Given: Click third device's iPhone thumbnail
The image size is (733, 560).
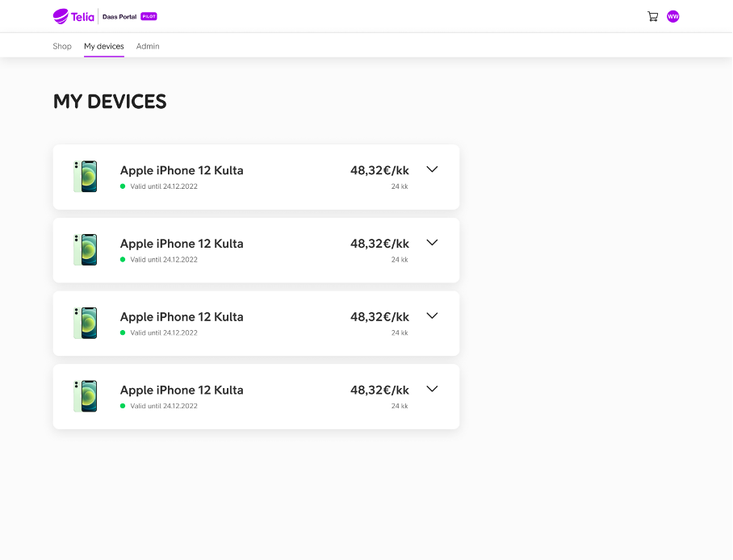Looking at the screenshot, I should [x=86, y=323].
